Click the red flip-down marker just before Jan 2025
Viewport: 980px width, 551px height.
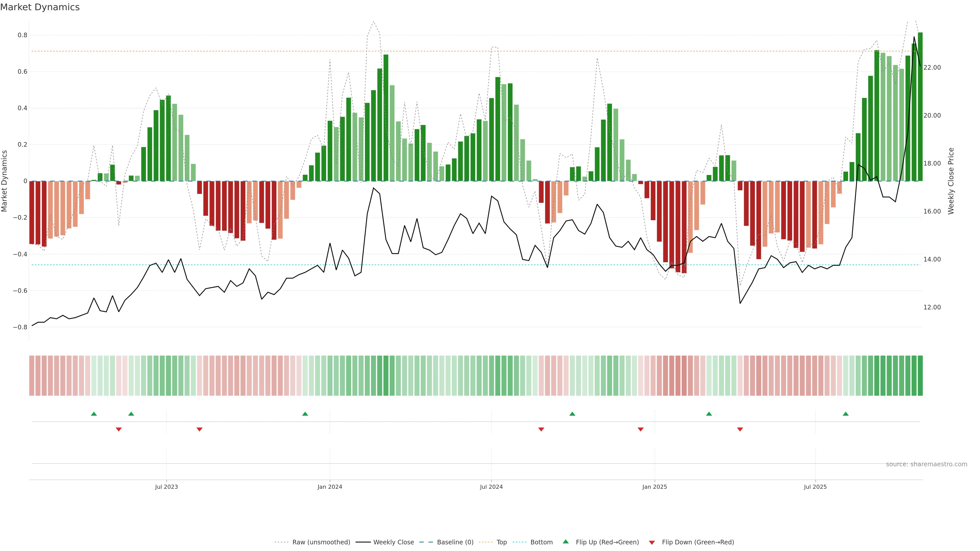[641, 429]
